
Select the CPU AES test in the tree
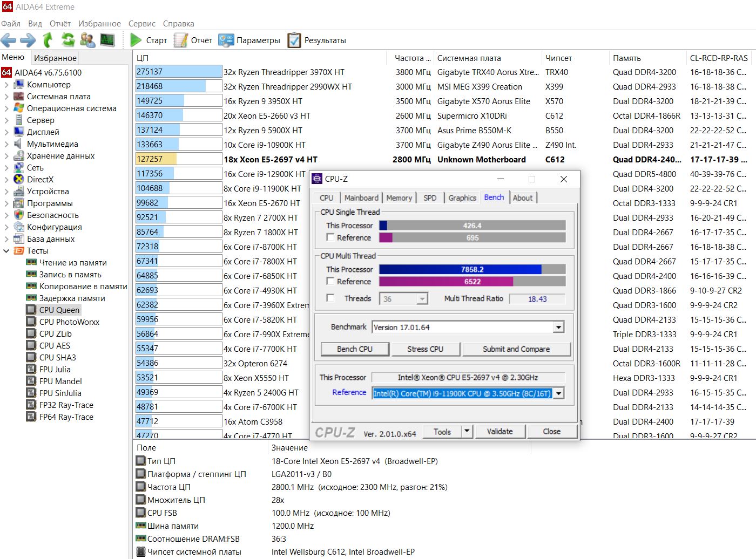[55, 345]
